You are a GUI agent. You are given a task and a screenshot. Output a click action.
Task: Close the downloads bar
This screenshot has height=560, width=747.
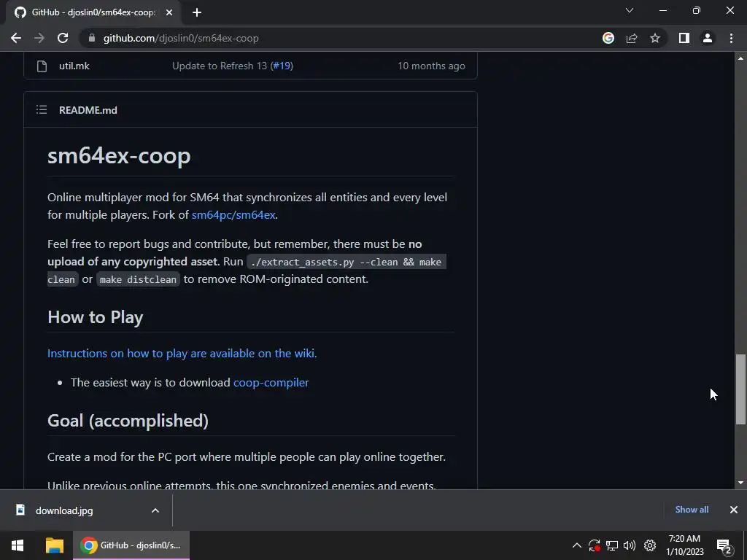click(734, 510)
